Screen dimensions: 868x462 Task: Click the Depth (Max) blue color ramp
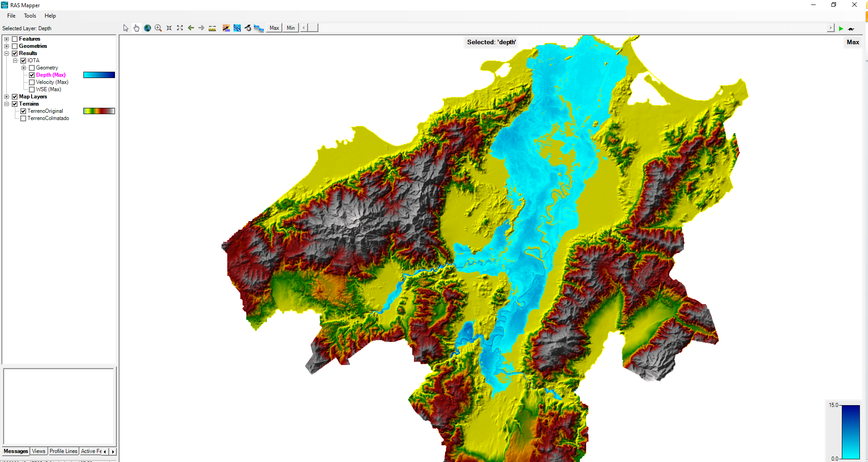[x=99, y=75]
